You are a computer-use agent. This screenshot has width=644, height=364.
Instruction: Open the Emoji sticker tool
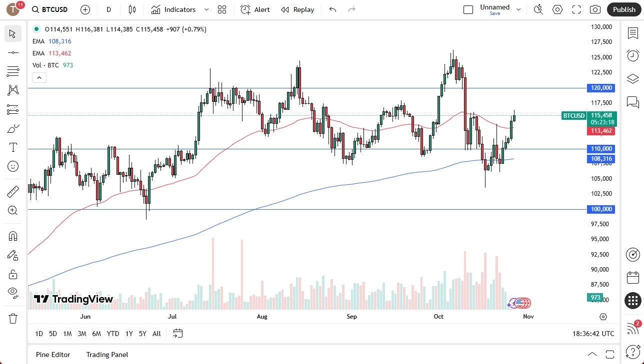(x=12, y=166)
